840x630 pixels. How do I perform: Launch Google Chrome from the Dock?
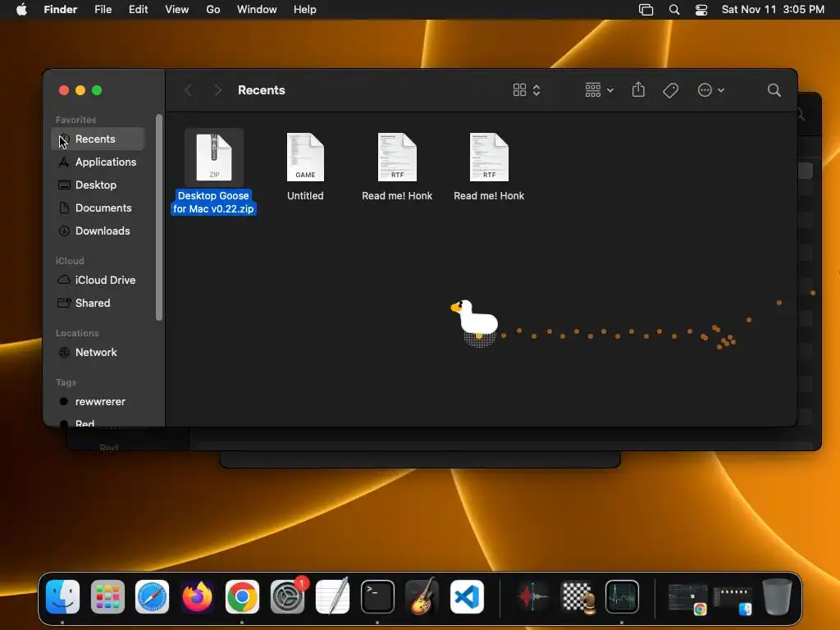coord(242,596)
